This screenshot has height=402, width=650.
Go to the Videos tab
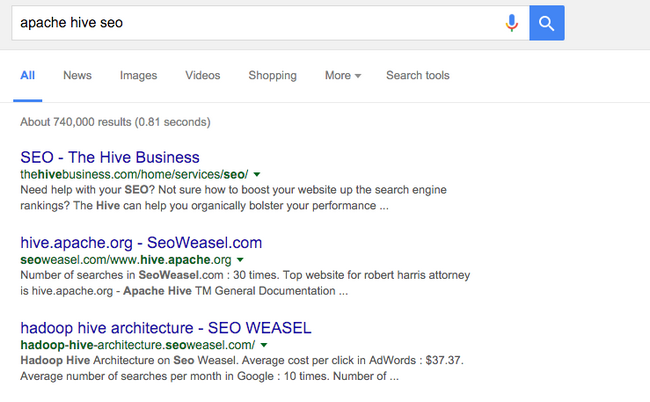(202, 76)
